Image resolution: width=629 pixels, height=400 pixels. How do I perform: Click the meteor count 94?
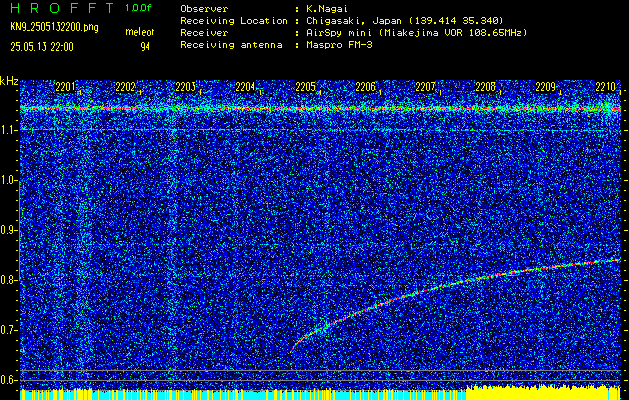point(145,47)
